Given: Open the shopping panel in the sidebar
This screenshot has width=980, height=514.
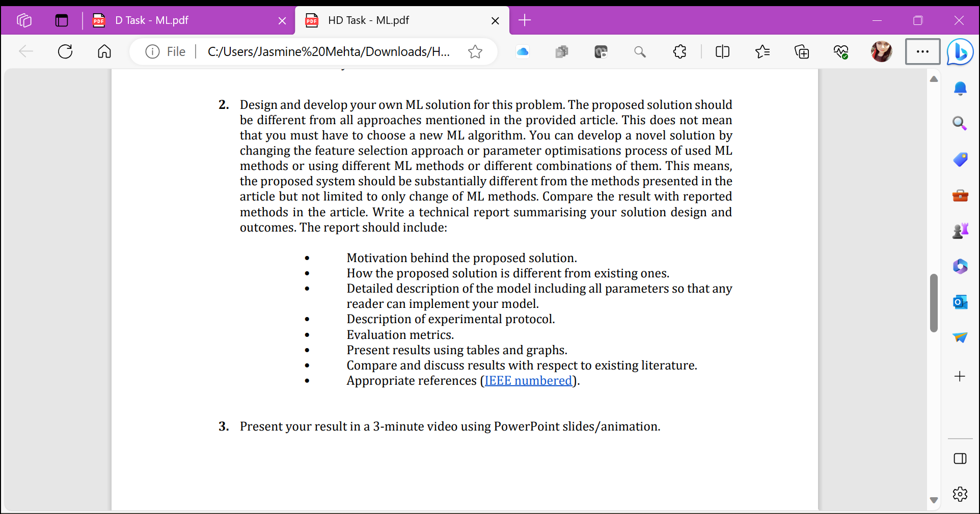Looking at the screenshot, I should (960, 159).
